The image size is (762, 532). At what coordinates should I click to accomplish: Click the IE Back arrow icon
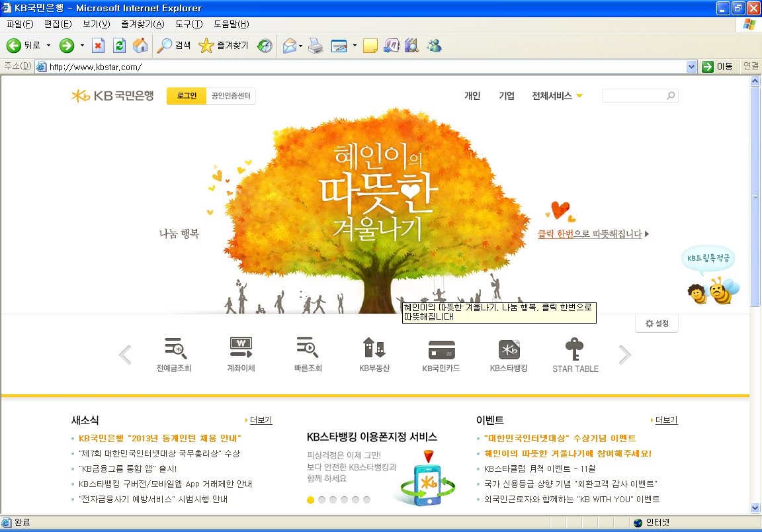click(14, 46)
